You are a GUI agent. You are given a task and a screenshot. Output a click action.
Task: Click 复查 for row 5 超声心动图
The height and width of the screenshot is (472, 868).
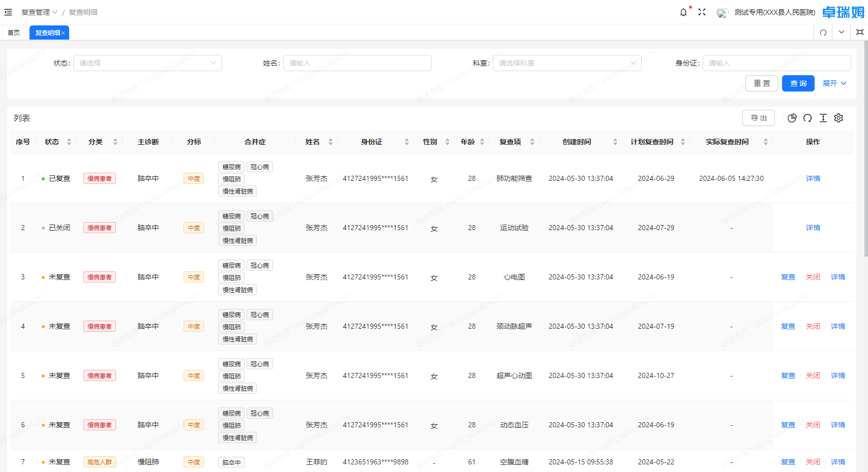(788, 375)
